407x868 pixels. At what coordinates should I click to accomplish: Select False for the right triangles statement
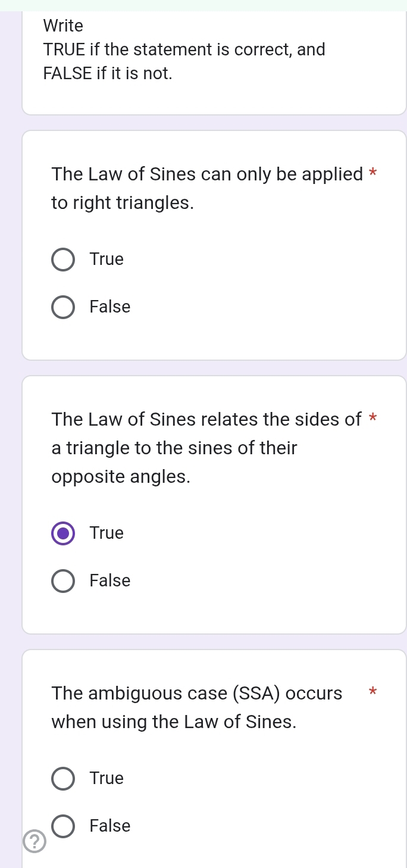click(62, 307)
